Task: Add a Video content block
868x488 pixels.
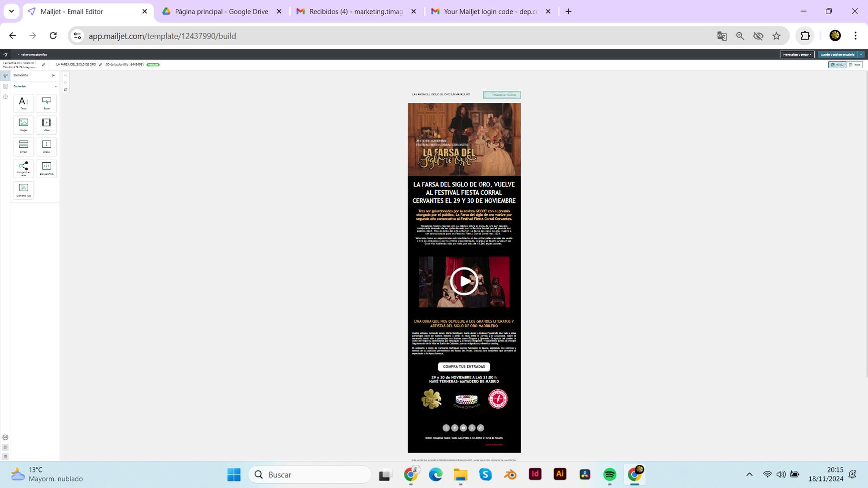Action: tap(47, 125)
